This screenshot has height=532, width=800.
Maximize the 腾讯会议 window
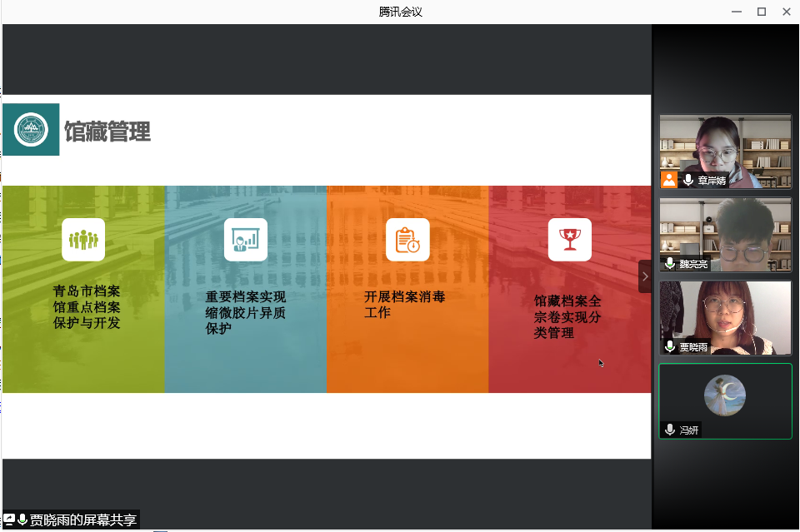[x=761, y=12]
